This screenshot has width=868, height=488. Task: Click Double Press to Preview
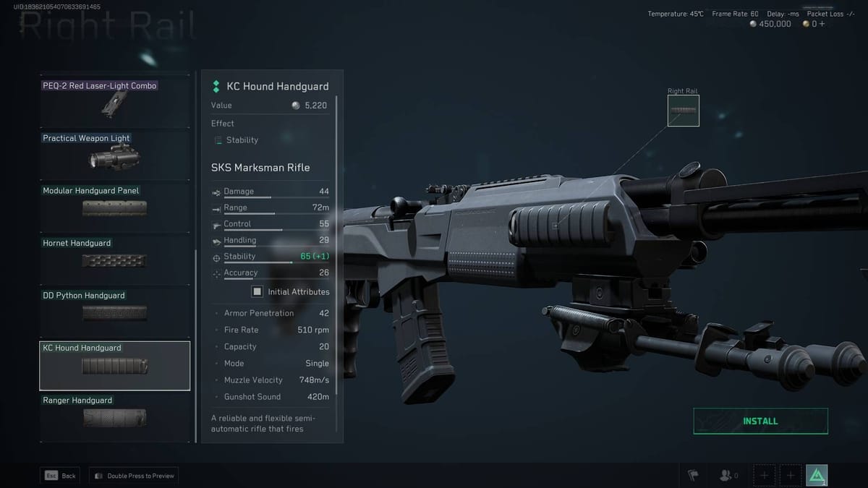pyautogui.click(x=133, y=476)
